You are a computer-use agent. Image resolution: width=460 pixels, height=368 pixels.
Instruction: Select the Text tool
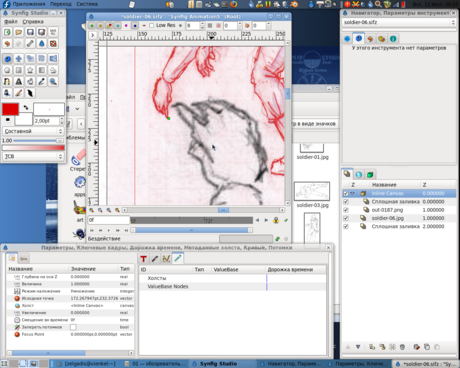click(19, 81)
